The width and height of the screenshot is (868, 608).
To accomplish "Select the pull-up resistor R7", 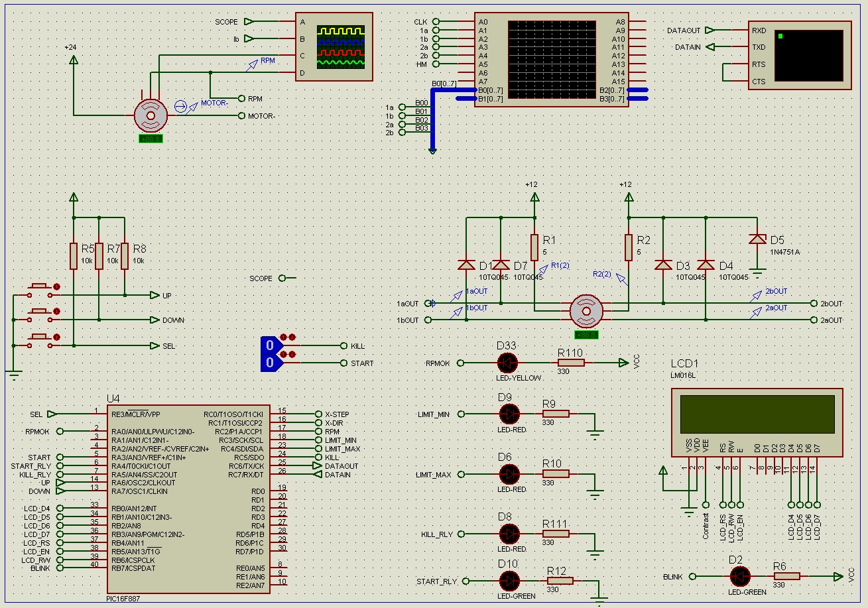I will click(x=99, y=255).
